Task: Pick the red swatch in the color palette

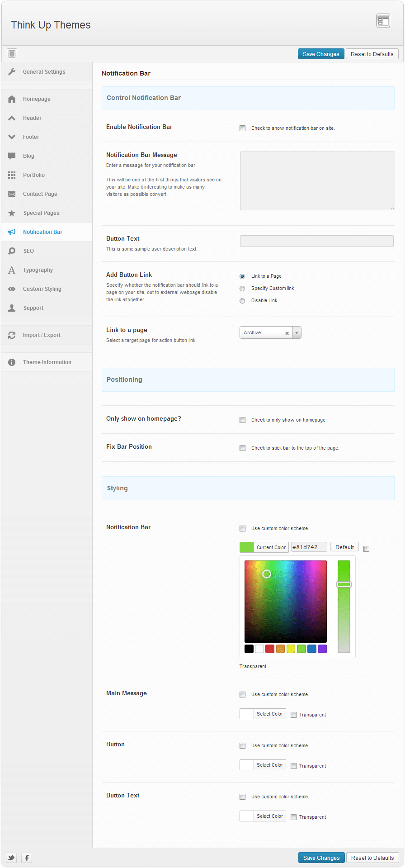Action: pos(270,649)
